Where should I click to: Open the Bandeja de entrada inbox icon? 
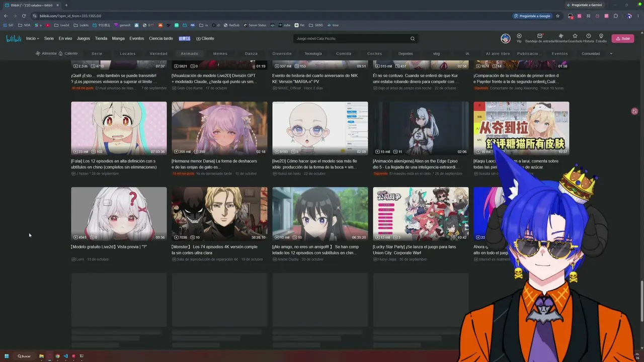click(x=539, y=36)
